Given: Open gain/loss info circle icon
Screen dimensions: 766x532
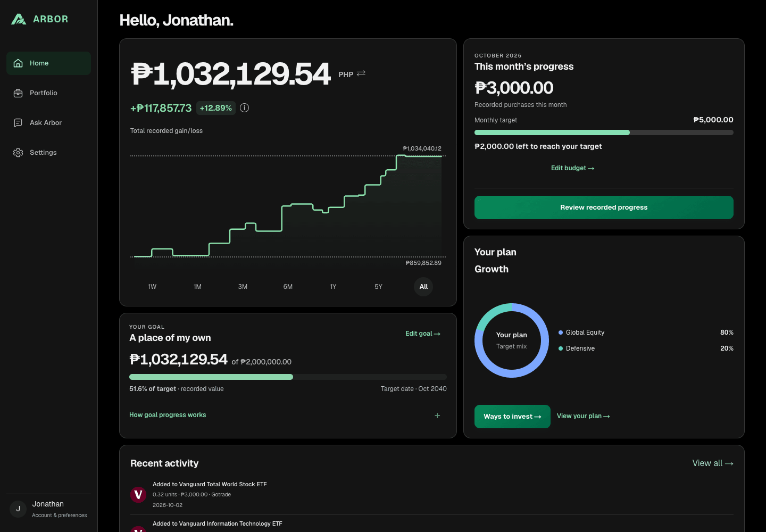Looking at the screenshot, I should point(244,108).
